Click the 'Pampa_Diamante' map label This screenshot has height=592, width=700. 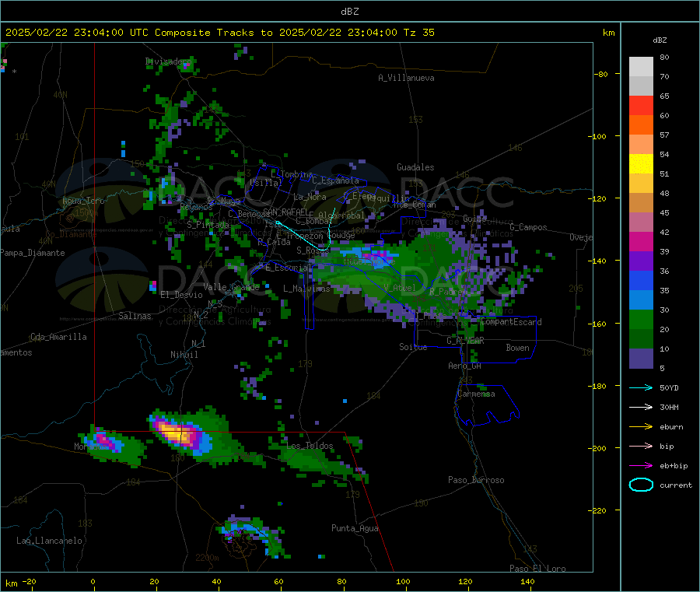point(33,253)
